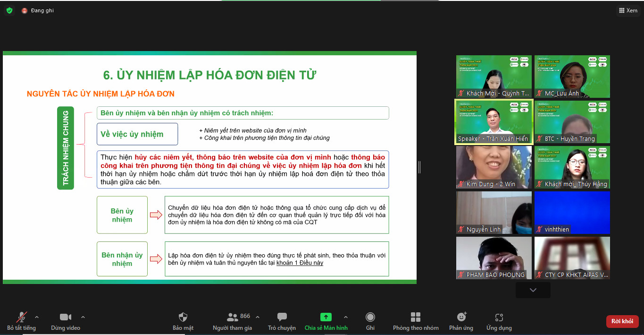Open the Ứng dụng apps panel
Screen dimensions: 644x335
pyautogui.click(x=499, y=321)
